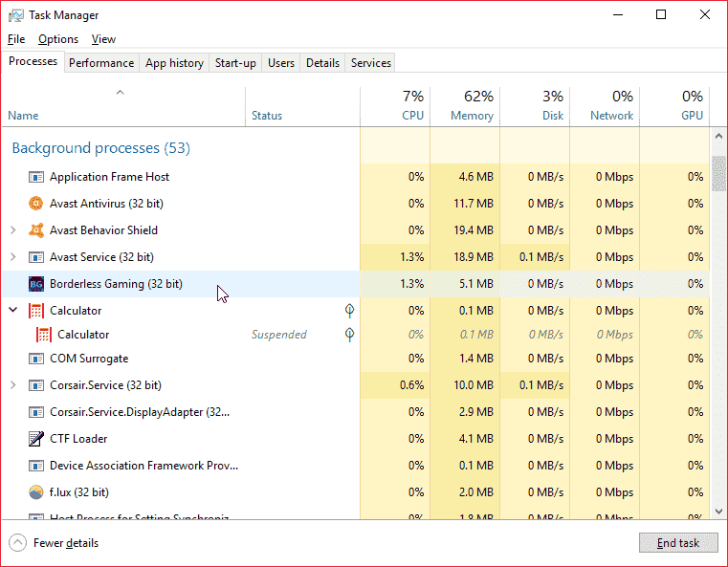Open the View menu

point(103,39)
